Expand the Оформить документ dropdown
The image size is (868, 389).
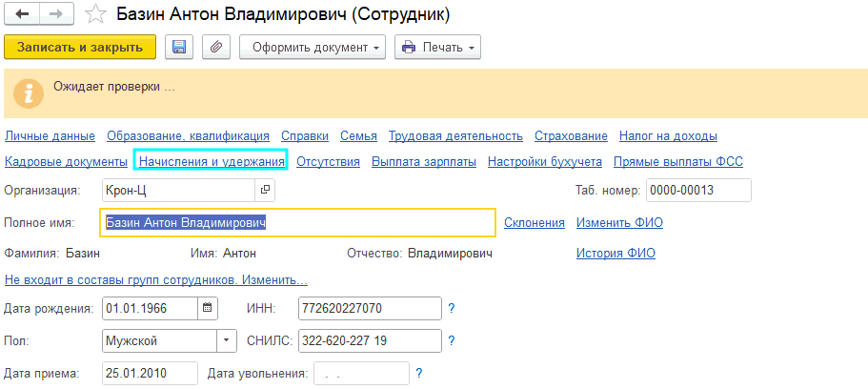coord(313,47)
